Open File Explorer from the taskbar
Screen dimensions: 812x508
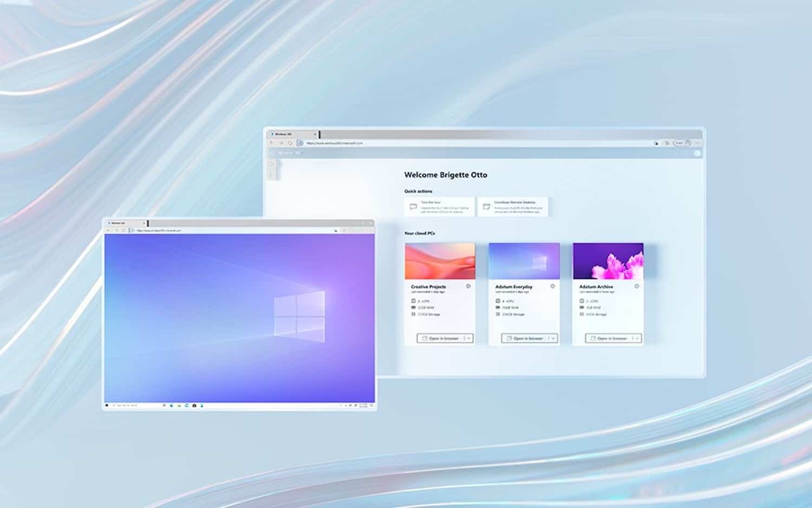(179, 406)
